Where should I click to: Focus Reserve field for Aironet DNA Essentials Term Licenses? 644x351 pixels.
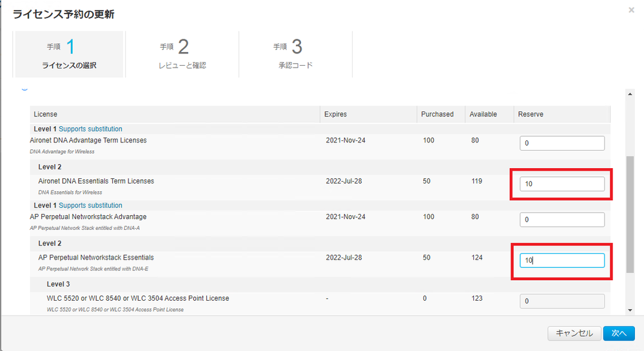pos(562,184)
